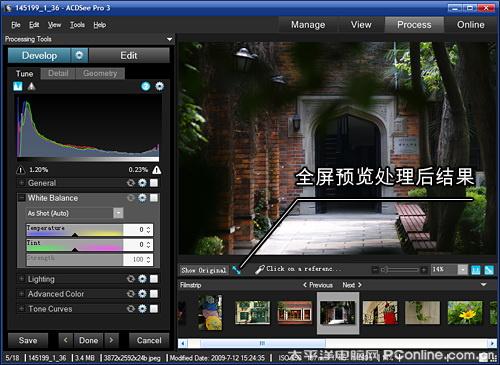The width and height of the screenshot is (500, 365).
Task: Collapse the White Balance section
Action: pyautogui.click(x=21, y=198)
